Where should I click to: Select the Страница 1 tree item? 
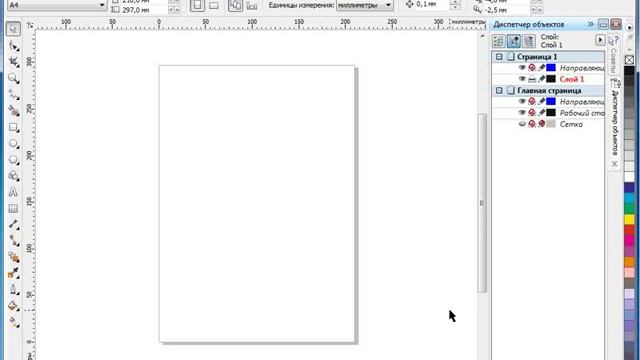click(x=537, y=57)
